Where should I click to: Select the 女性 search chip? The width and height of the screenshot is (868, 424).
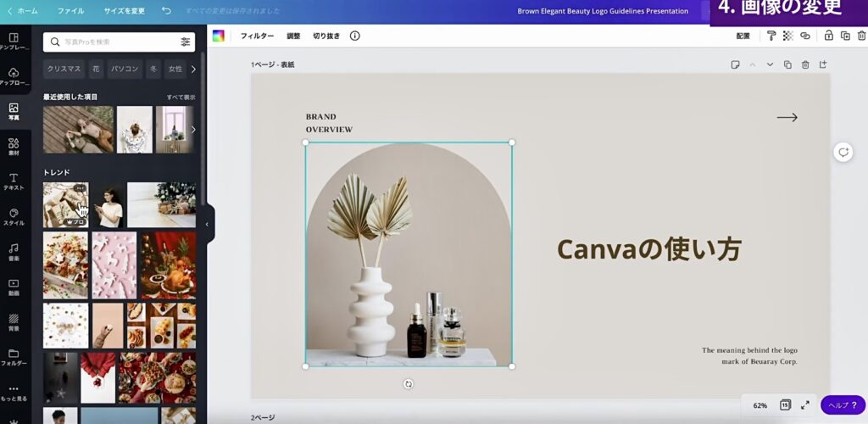click(175, 70)
